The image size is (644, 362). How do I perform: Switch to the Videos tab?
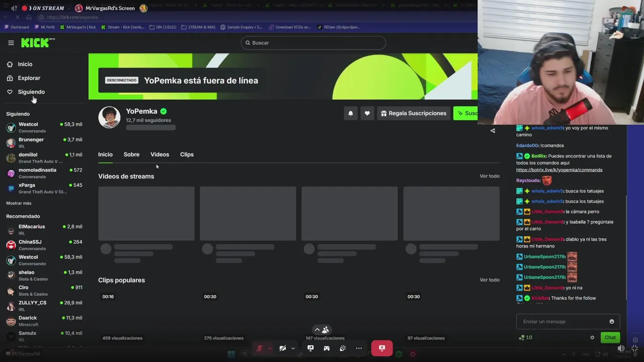[159, 154]
